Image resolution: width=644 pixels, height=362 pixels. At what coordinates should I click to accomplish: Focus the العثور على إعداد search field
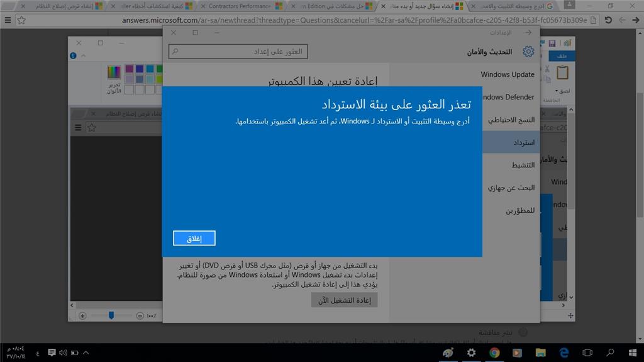click(x=238, y=52)
